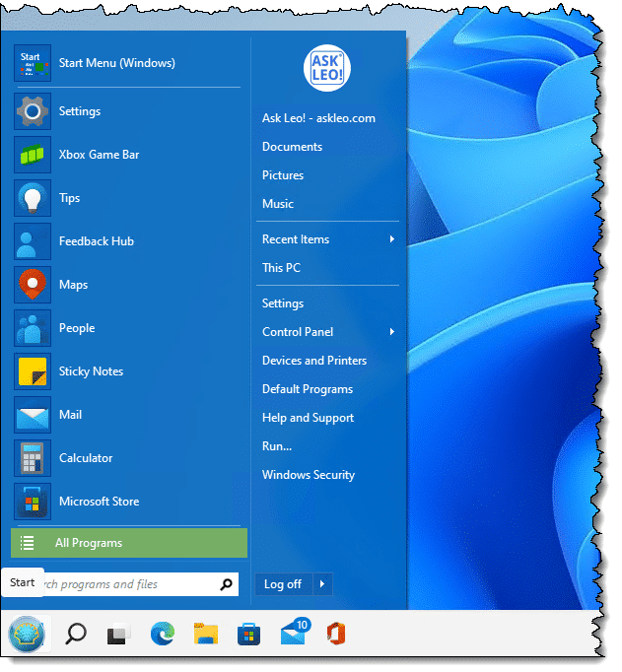Image resolution: width=622 pixels, height=672 pixels.
Task: Click the 'Xbox Game Bar' label
Action: [x=99, y=155]
